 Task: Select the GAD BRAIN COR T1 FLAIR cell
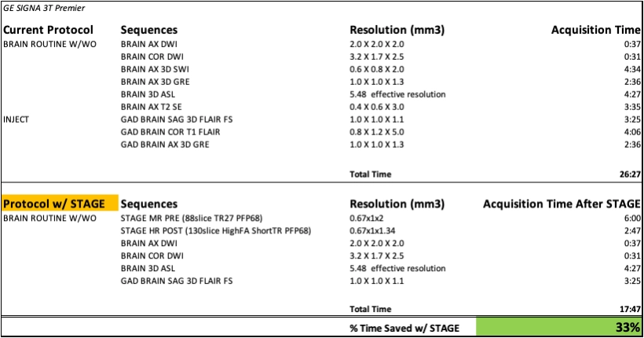(170, 132)
